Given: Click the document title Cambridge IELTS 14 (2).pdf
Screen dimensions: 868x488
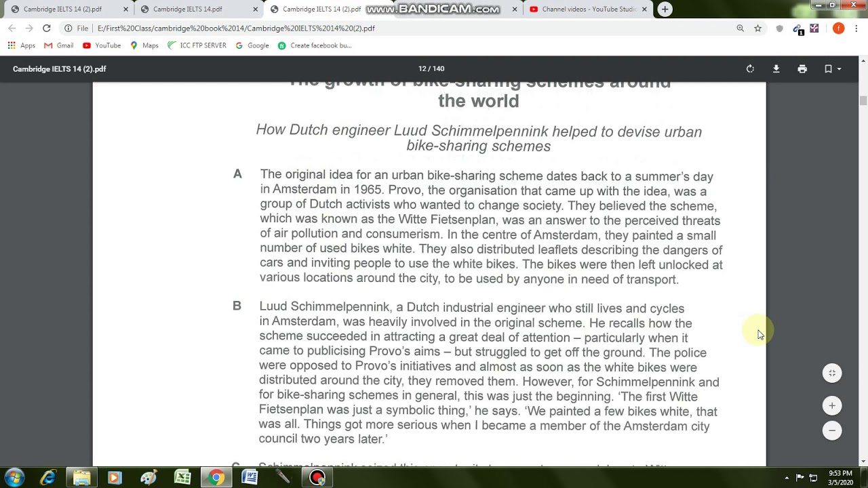Looking at the screenshot, I should point(60,69).
